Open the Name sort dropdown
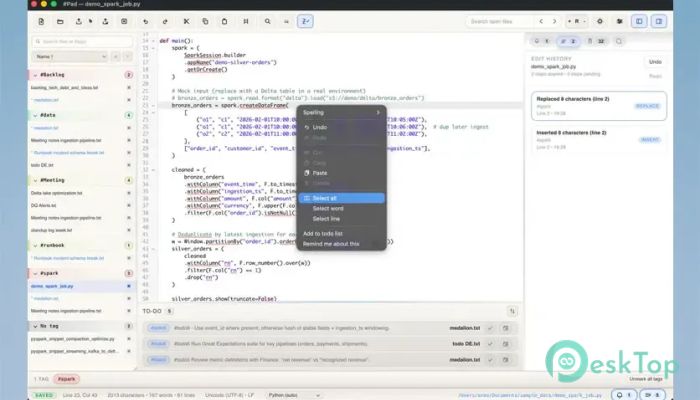This screenshot has height=400, width=700. (70, 57)
